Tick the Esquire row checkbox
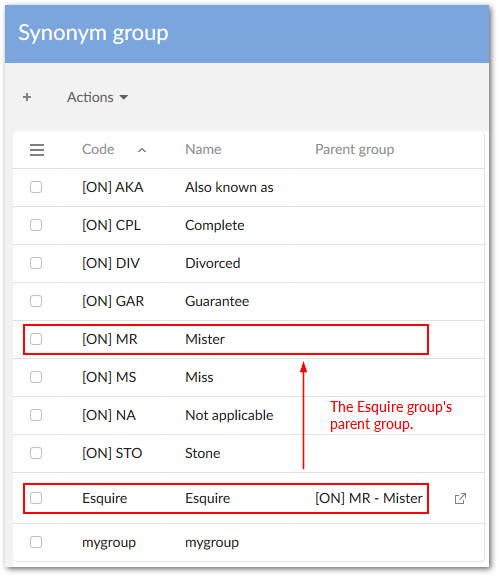Image resolution: width=498 pixels, height=576 pixels. (x=36, y=498)
